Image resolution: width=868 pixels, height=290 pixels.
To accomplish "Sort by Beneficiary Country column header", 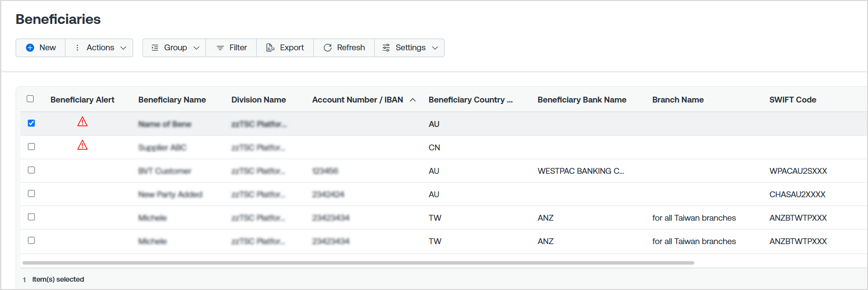I will (470, 100).
